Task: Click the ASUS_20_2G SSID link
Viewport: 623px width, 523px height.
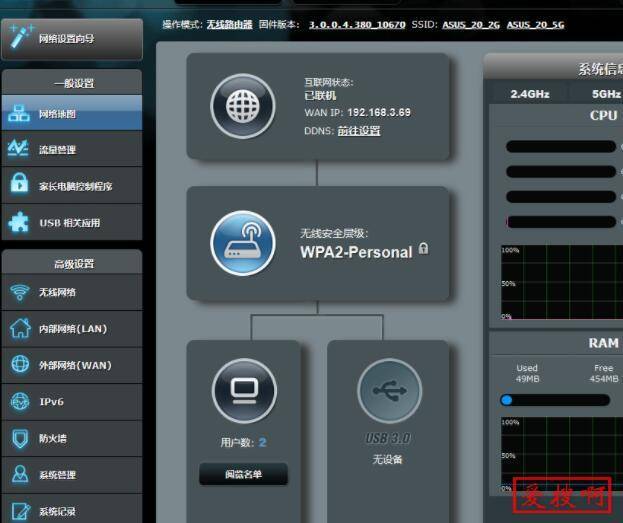Action: pyautogui.click(x=471, y=24)
